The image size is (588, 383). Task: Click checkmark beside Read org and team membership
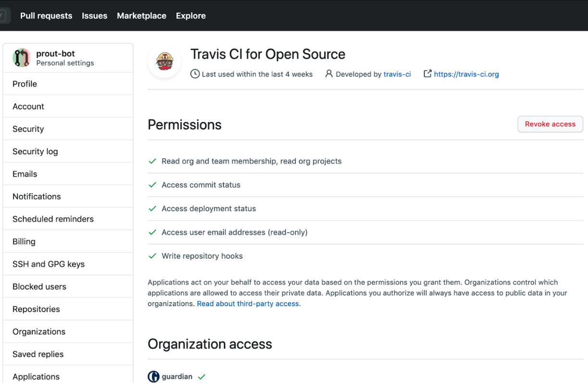[x=152, y=161]
